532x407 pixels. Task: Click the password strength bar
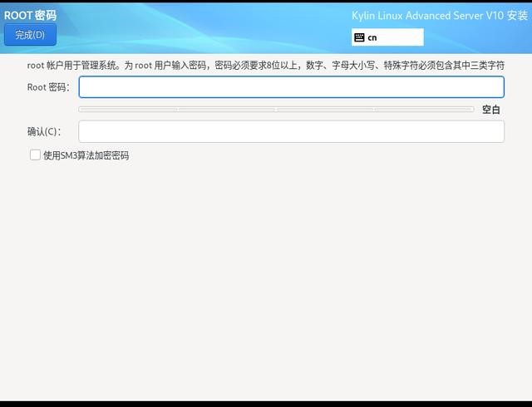(x=276, y=109)
